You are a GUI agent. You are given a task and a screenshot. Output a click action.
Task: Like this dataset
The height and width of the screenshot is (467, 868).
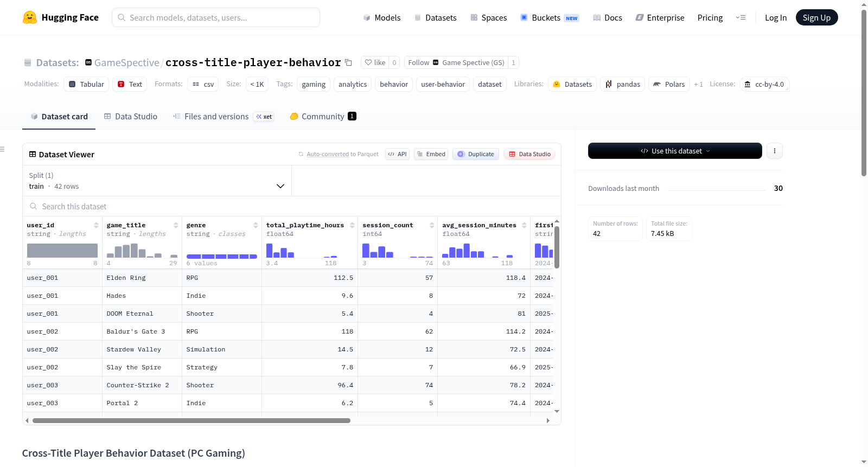[x=375, y=62]
